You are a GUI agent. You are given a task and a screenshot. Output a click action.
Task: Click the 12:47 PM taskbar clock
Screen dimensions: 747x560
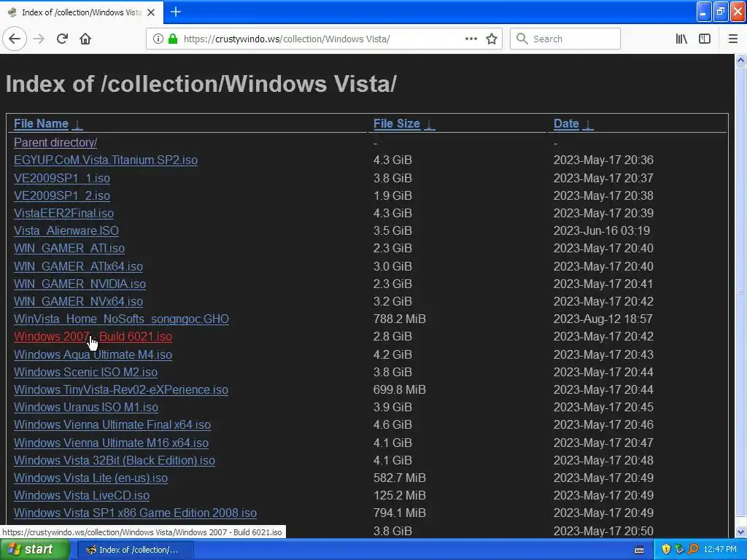(x=720, y=550)
